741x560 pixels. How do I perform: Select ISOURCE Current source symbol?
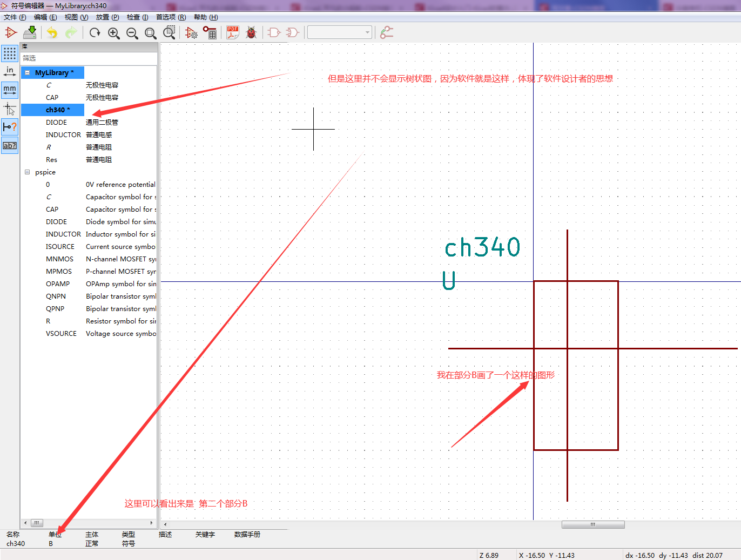[89, 246]
